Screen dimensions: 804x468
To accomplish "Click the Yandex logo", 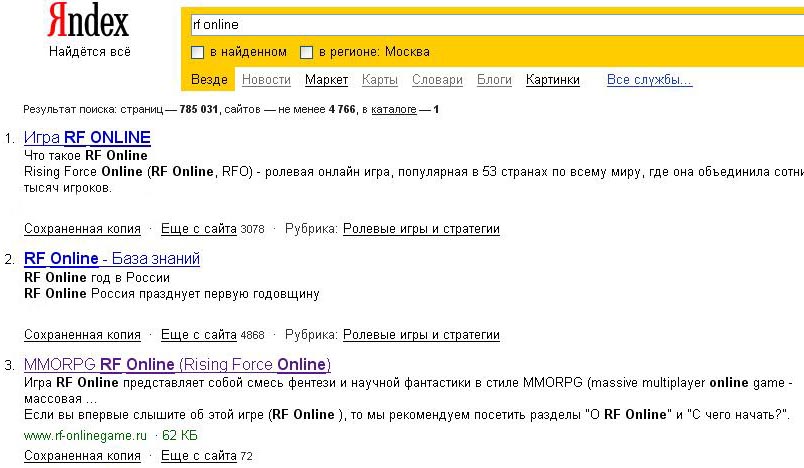I will tap(88, 21).
